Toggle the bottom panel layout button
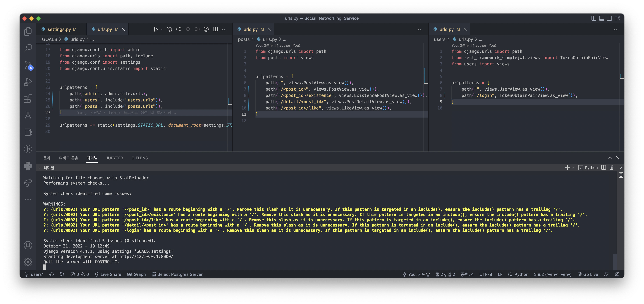This screenshot has width=644, height=304. click(x=601, y=18)
